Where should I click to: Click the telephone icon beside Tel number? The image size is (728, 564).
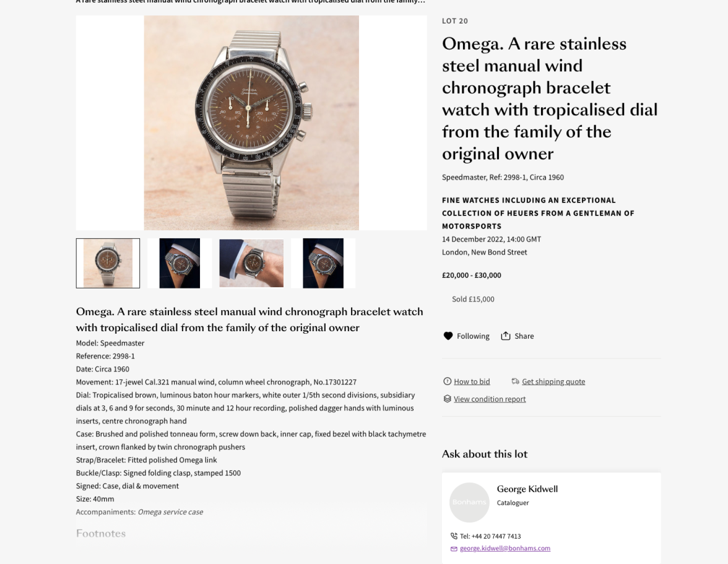454,536
